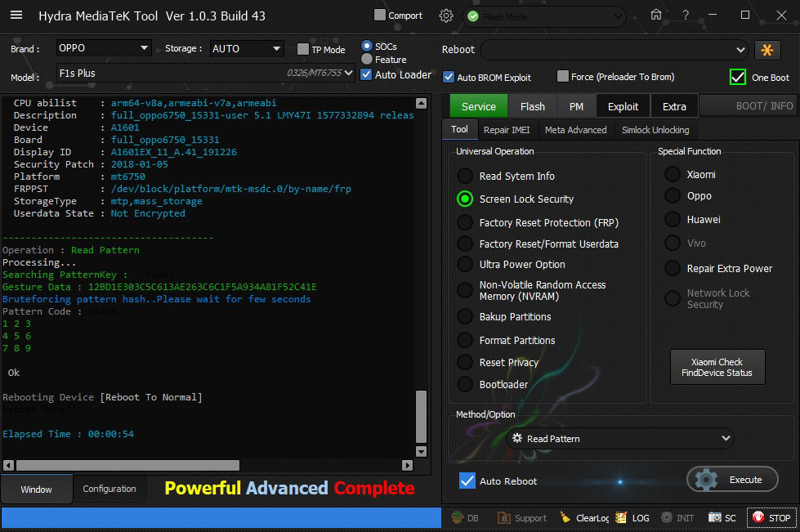
Task: Click the Model field showing F1s Plus
Action: [x=163, y=73]
